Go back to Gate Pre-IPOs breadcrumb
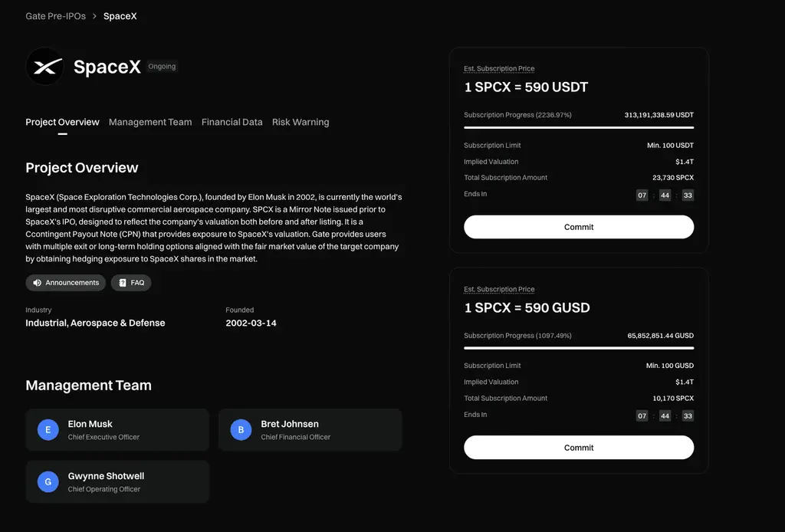Screen dimensions: 785x532 point(56,16)
